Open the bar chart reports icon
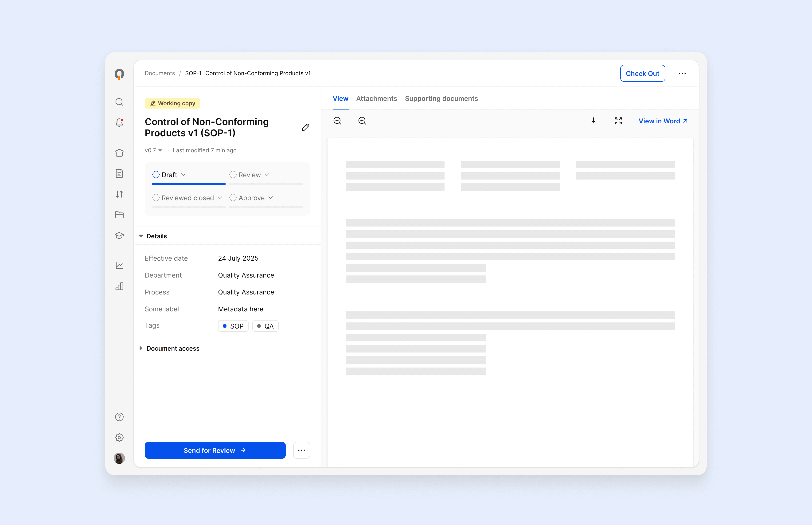This screenshot has height=525, width=812. point(119,286)
